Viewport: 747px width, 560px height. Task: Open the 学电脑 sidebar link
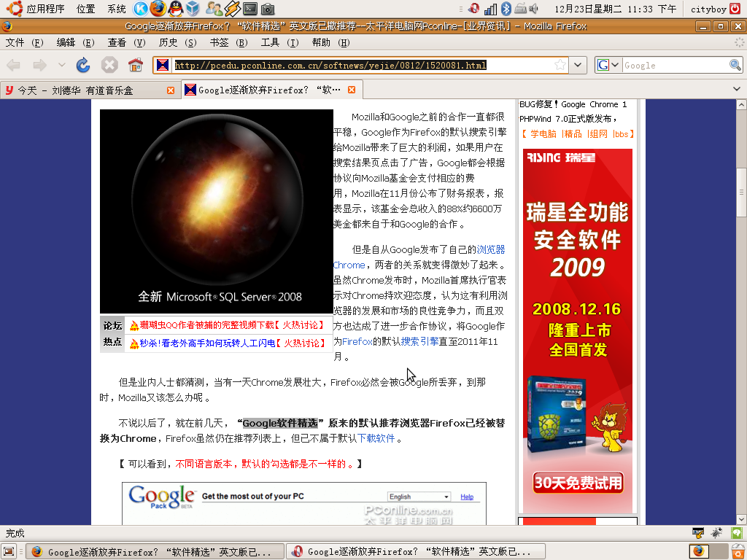543,134
